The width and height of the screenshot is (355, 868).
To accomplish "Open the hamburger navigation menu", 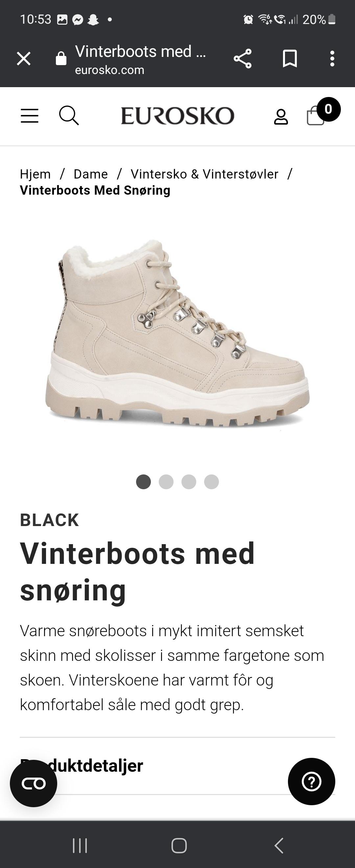I will [30, 116].
